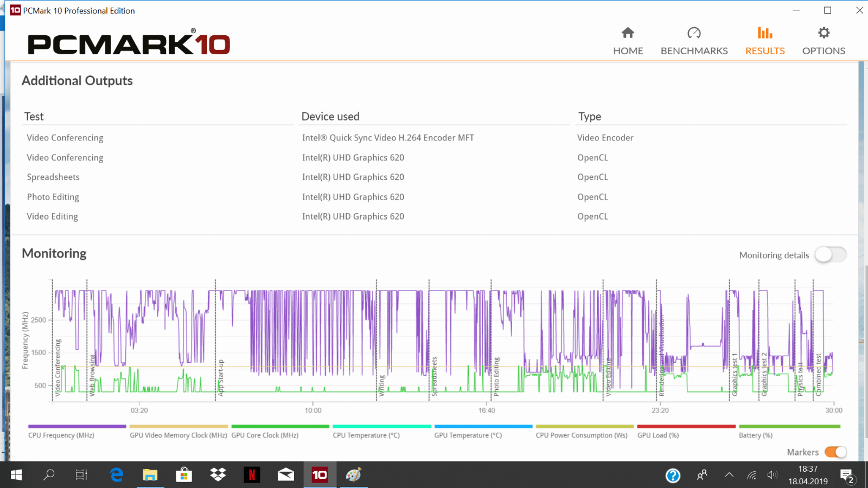Open taskbar search magnifier

click(49, 475)
